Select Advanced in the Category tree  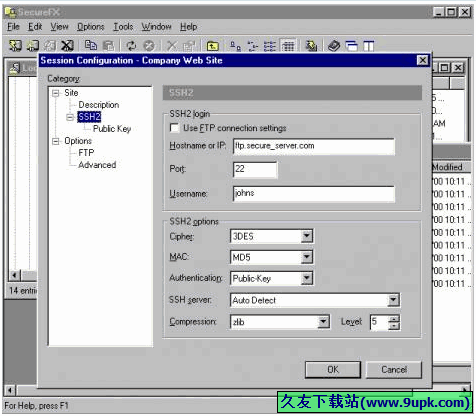[x=97, y=165]
